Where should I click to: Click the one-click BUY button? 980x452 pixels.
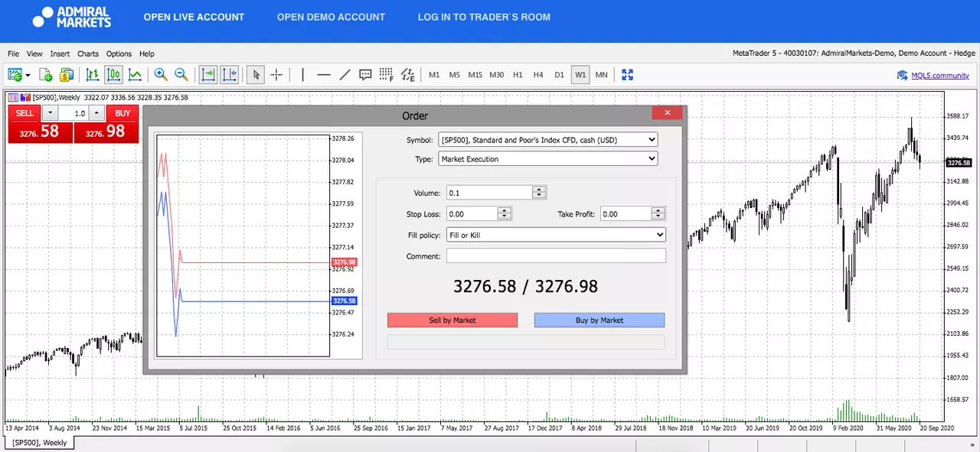122,113
